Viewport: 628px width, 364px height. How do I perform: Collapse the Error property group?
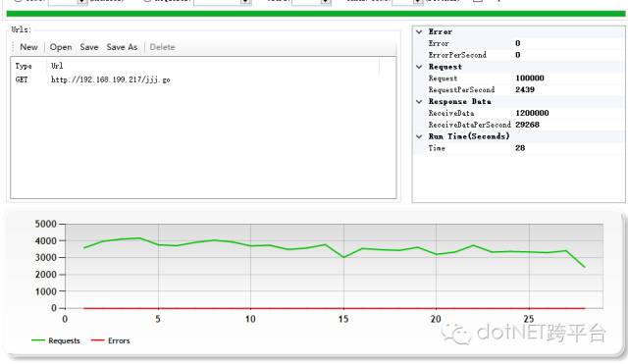pyautogui.click(x=419, y=31)
